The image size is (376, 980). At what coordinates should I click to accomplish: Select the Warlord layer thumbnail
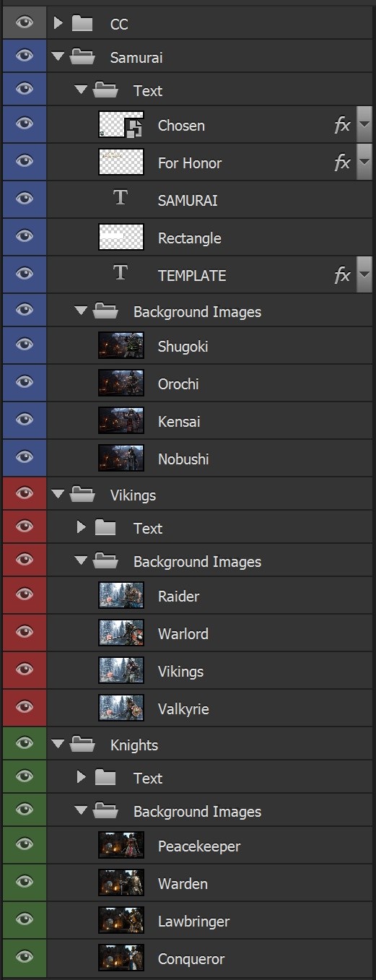(x=121, y=633)
